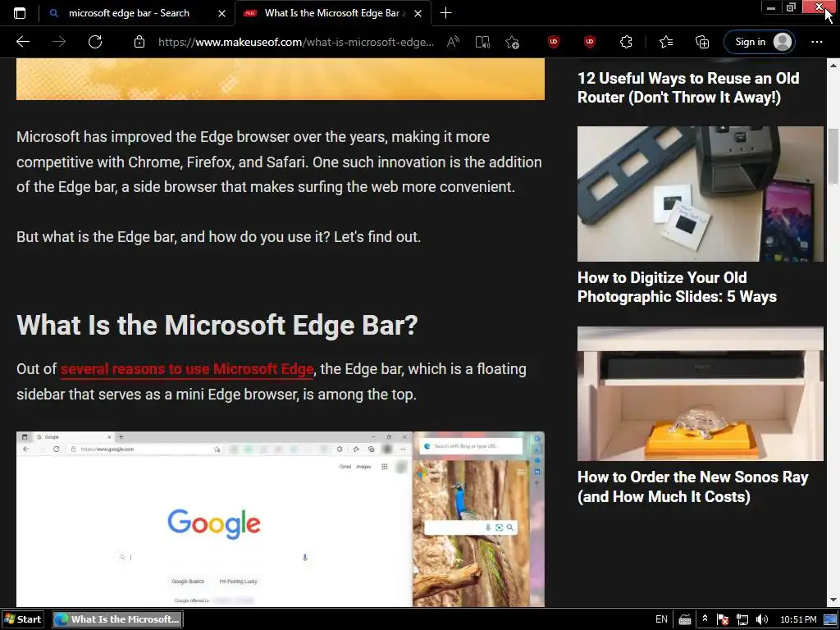Open the on-screen keyboard tray icon

coord(685,620)
